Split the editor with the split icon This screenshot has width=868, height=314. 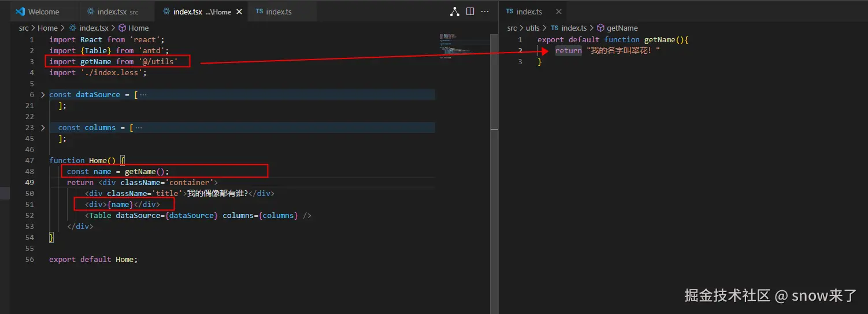[470, 12]
